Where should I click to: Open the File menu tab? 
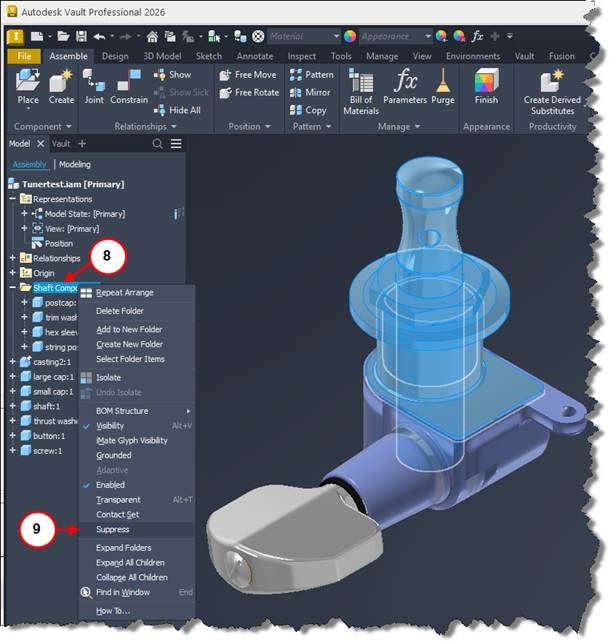coord(24,56)
